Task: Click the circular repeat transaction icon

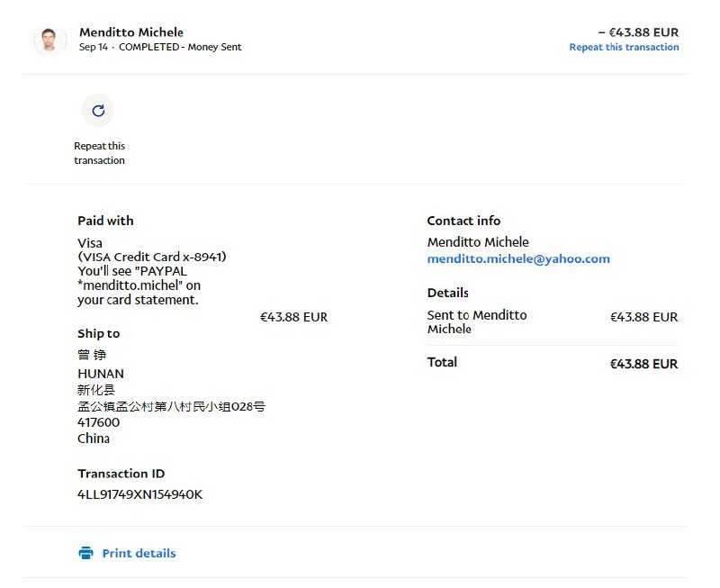Action: (x=98, y=111)
